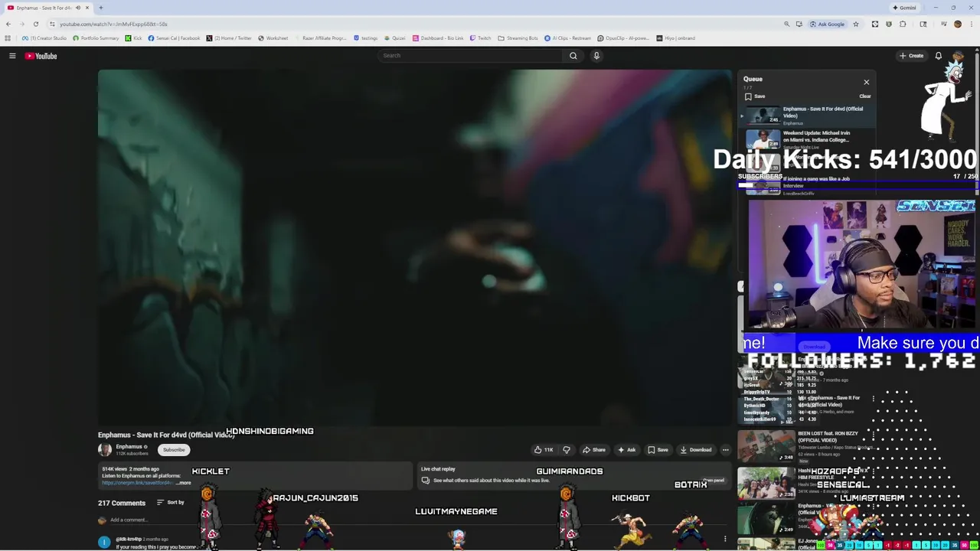
Task: Open the zoom magnifier icon in address bar
Action: (786, 24)
